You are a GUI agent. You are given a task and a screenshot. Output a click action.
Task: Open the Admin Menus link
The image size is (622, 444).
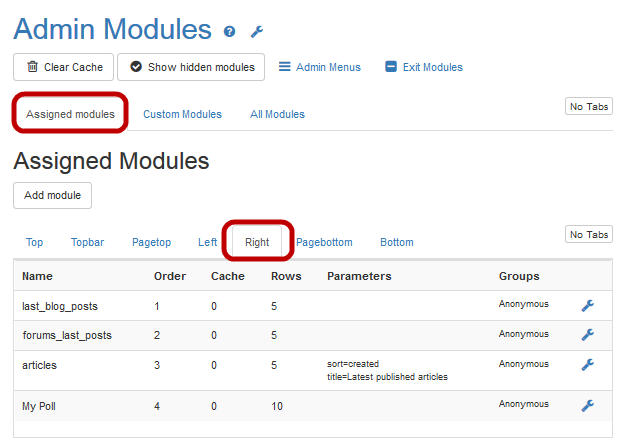pyautogui.click(x=319, y=67)
